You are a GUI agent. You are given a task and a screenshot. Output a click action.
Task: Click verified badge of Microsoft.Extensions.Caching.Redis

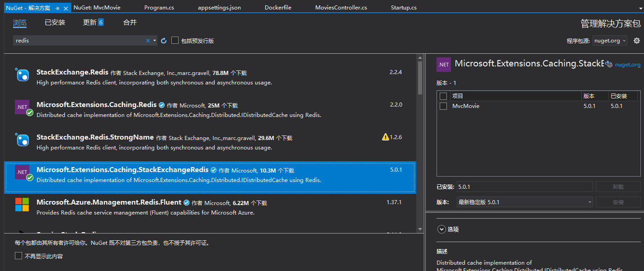[x=161, y=105]
